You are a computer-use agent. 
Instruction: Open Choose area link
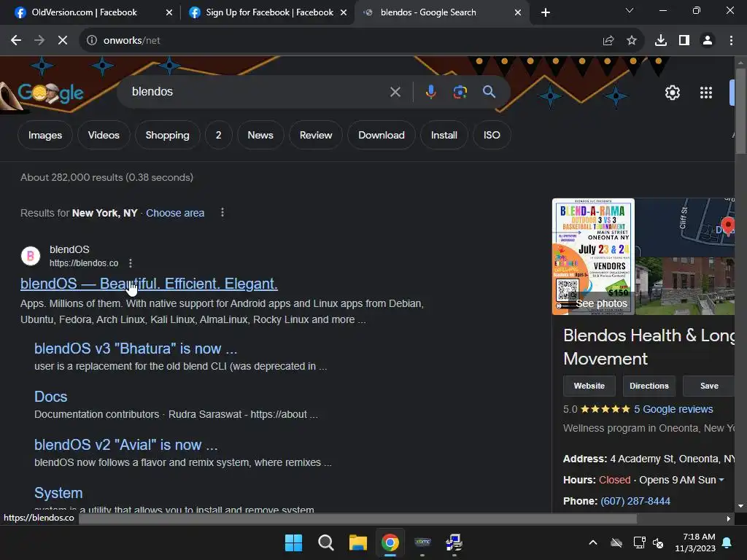[175, 213]
